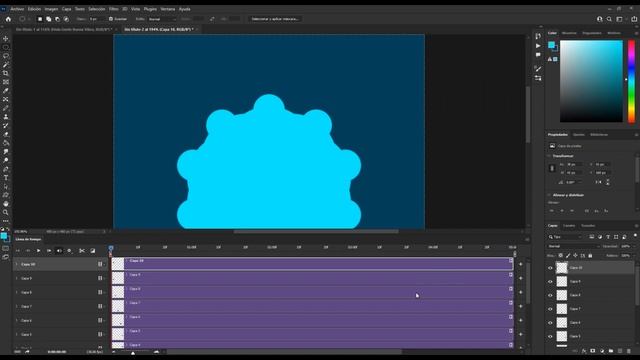640x360 pixels.
Task: Hide the Capa 10 layer
Action: [550, 268]
